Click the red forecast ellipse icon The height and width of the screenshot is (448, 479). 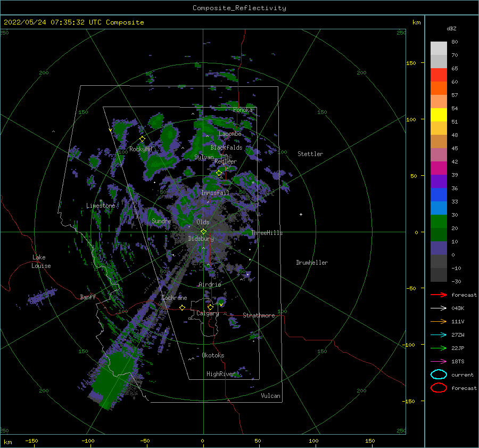click(x=439, y=388)
